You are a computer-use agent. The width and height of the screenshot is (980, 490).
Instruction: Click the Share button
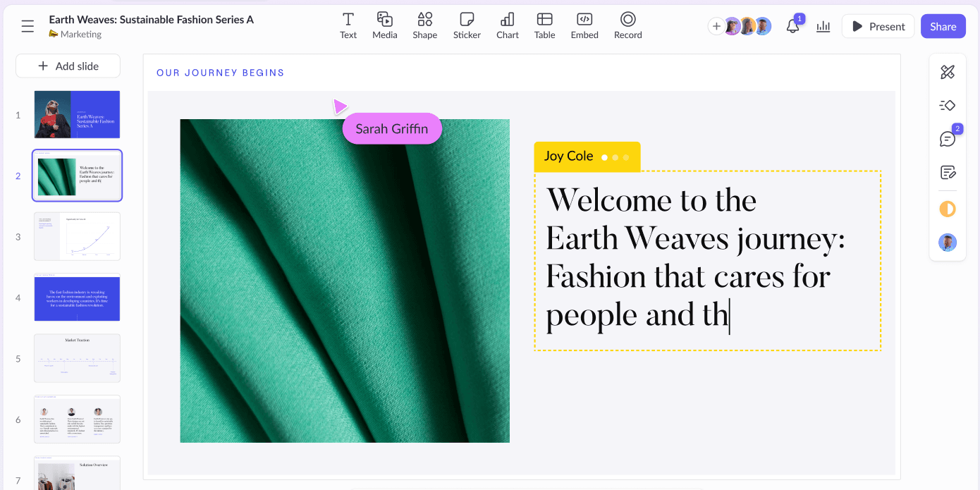[x=943, y=27]
